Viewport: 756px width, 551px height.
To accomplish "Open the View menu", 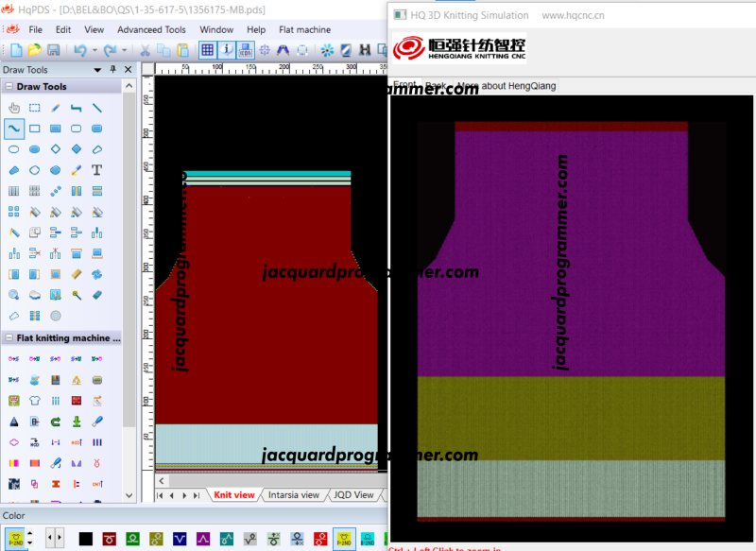I will [94, 29].
